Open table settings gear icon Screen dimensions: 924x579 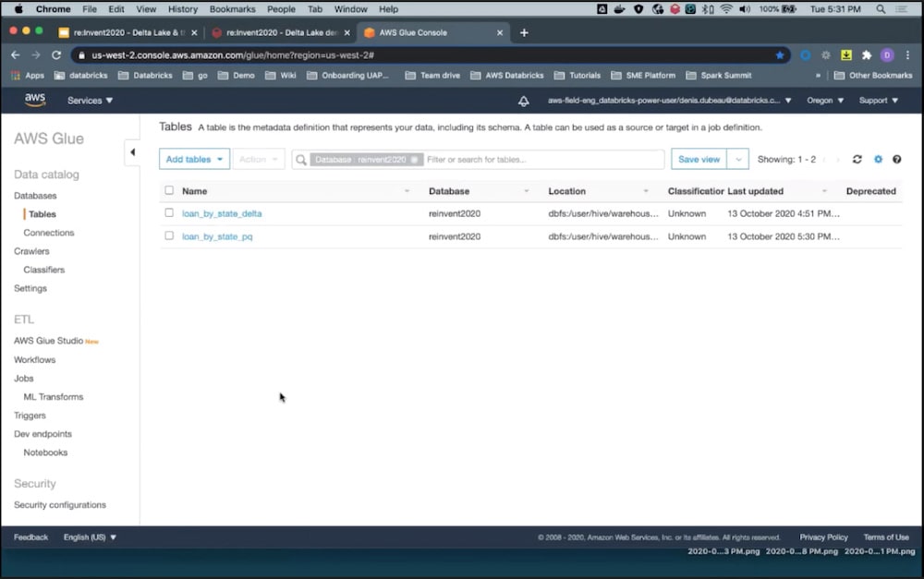click(x=878, y=160)
